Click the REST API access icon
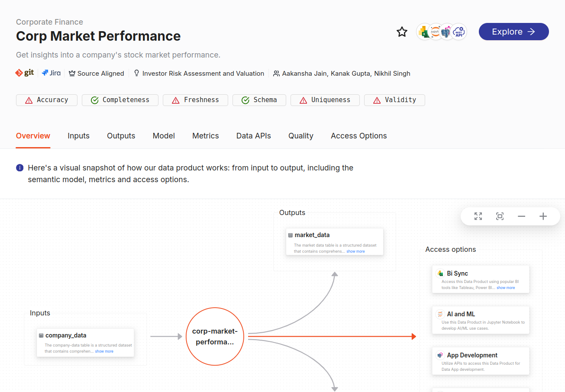The height and width of the screenshot is (392, 565). 459,32
